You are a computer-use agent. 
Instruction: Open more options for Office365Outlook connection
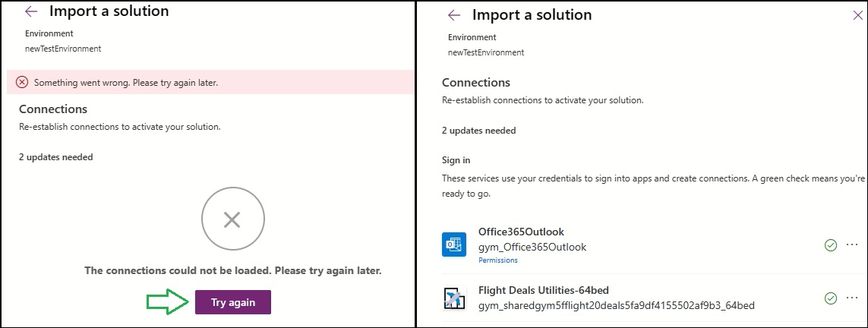pos(852,245)
